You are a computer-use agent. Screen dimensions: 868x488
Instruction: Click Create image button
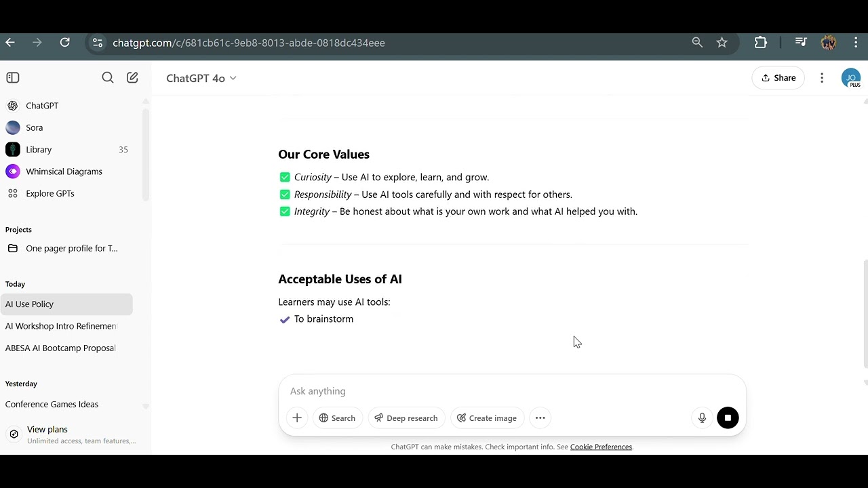click(487, 418)
